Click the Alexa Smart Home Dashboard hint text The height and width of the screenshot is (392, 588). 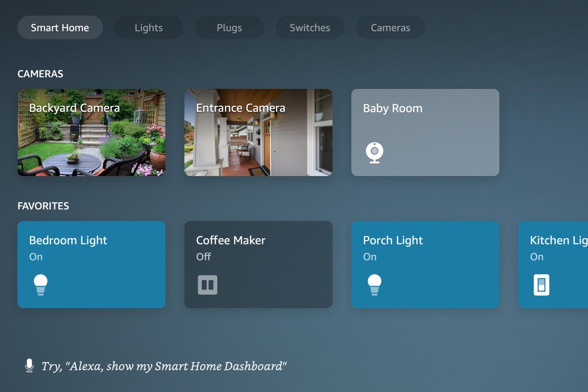(164, 366)
